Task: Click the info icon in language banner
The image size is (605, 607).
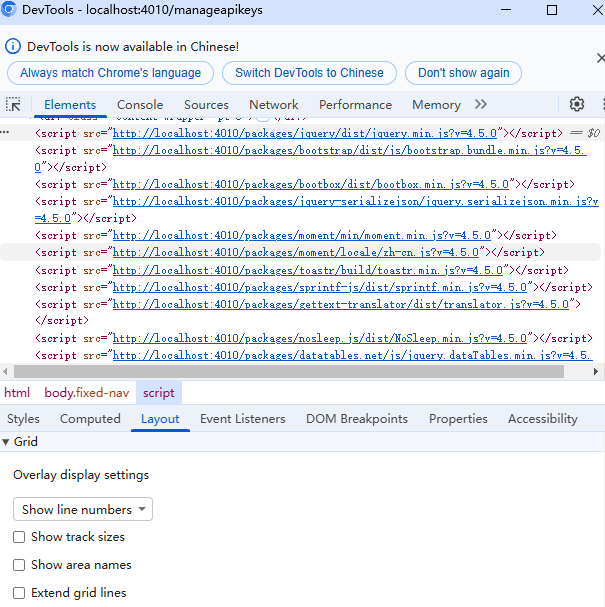Action: tap(13, 46)
